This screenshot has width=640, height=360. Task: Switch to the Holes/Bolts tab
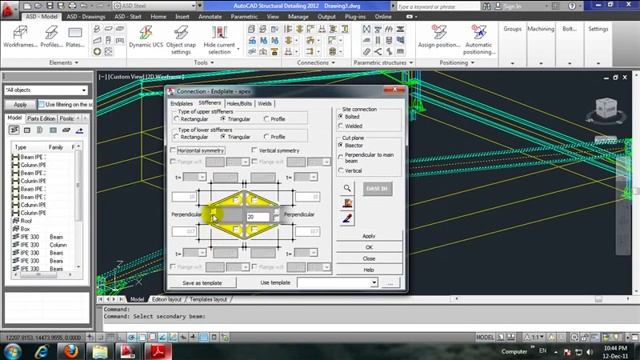239,104
